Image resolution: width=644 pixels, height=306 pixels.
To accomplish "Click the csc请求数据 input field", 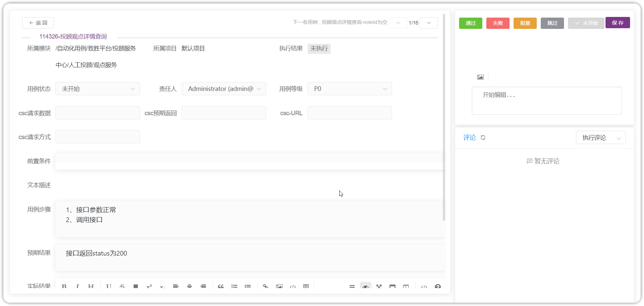I will coord(98,113).
